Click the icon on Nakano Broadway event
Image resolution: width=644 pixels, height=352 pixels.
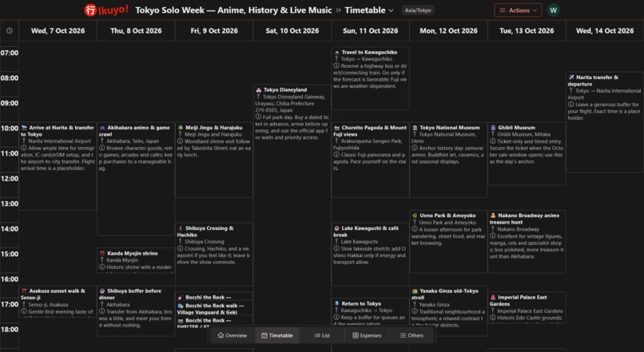(x=493, y=216)
